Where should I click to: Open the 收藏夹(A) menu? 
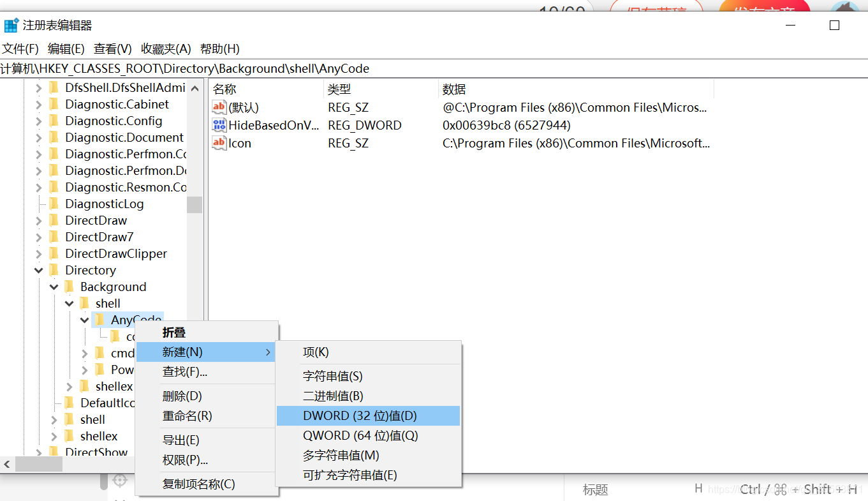(x=166, y=49)
